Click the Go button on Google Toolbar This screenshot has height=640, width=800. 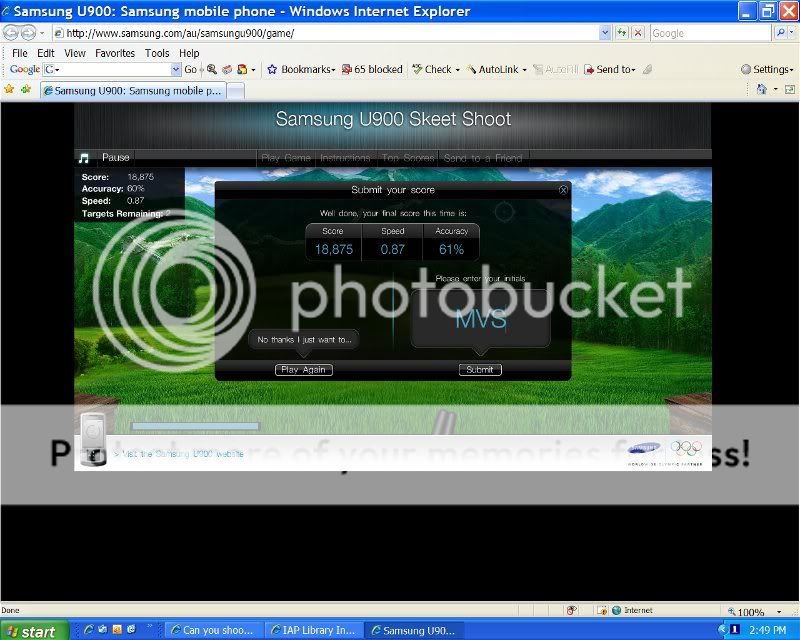click(190, 69)
